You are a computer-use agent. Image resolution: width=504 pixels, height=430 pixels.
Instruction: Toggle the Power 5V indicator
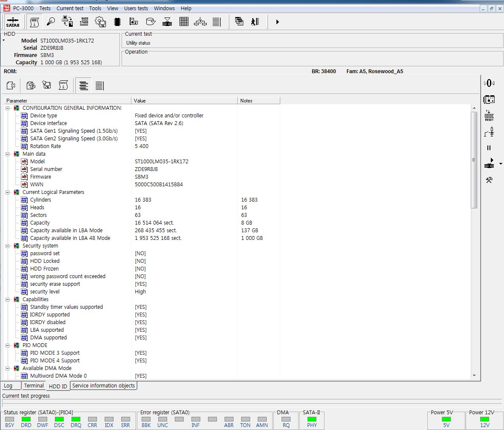pos(446,419)
